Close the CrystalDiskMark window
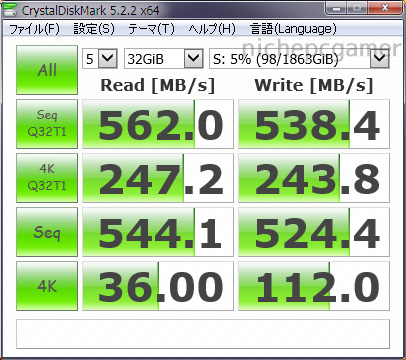The width and height of the screenshot is (406, 360). point(385,8)
